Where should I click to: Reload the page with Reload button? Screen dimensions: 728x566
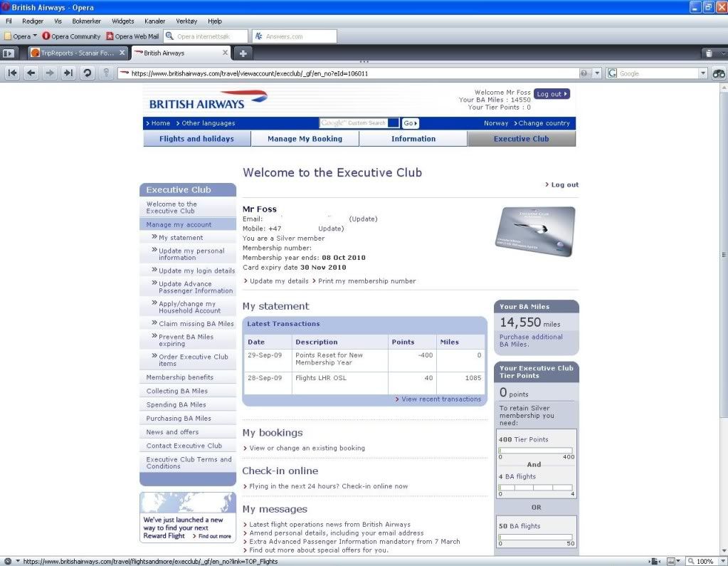click(87, 73)
